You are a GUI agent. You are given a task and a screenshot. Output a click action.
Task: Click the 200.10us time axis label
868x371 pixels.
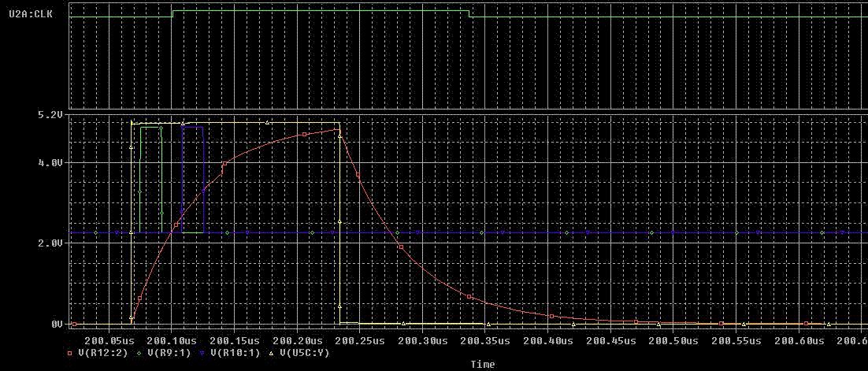172,339
